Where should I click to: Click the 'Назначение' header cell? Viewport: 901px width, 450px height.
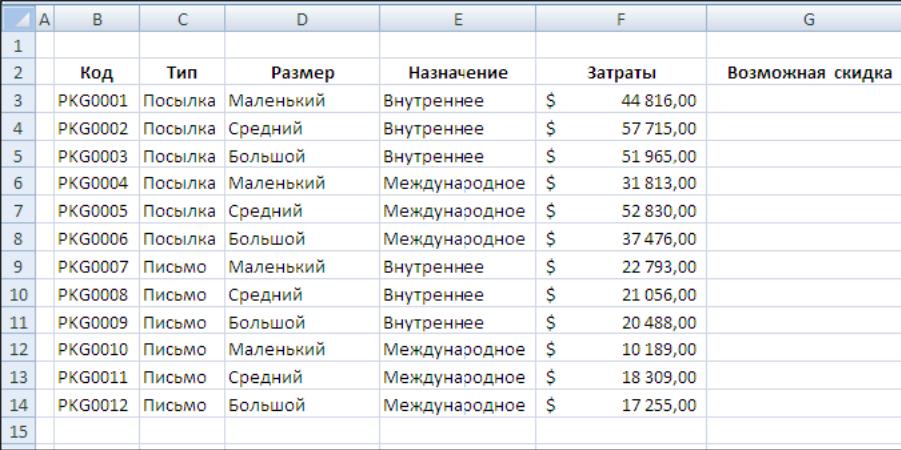click(457, 72)
